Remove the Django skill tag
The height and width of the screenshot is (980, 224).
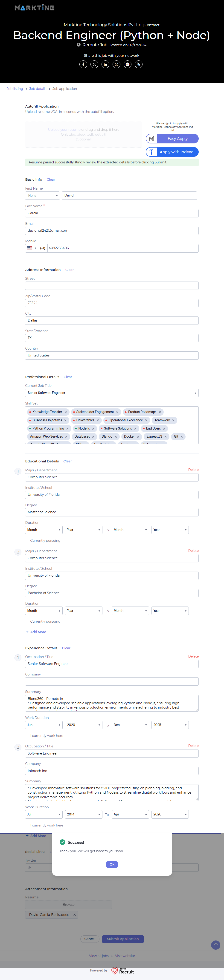coord(116,437)
